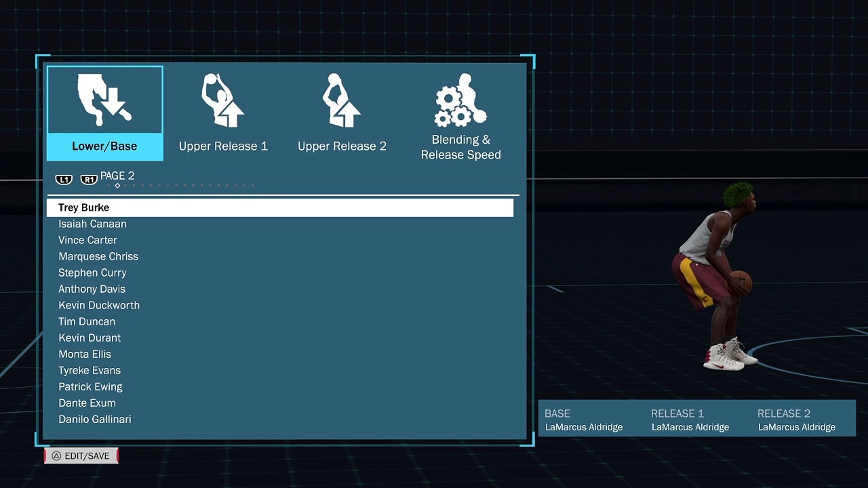Switch to the Upper Release 1 tab label
The image size is (868, 488).
pyautogui.click(x=223, y=146)
